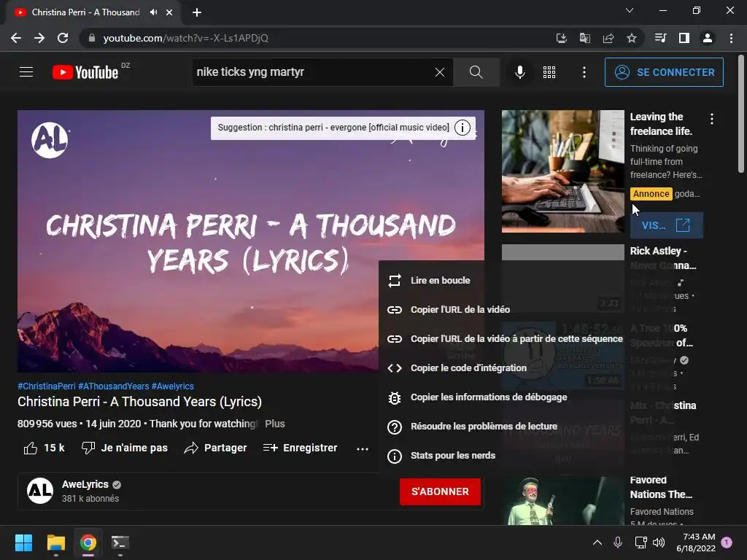
Task: Open the Partager share dialog
Action: 215,448
